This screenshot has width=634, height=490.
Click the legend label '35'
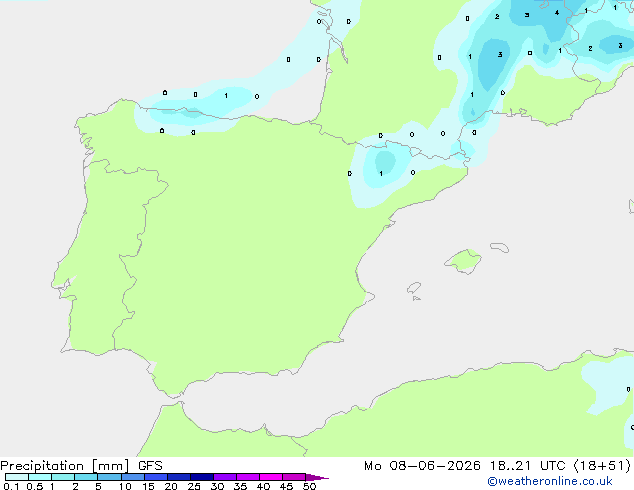tap(240, 486)
